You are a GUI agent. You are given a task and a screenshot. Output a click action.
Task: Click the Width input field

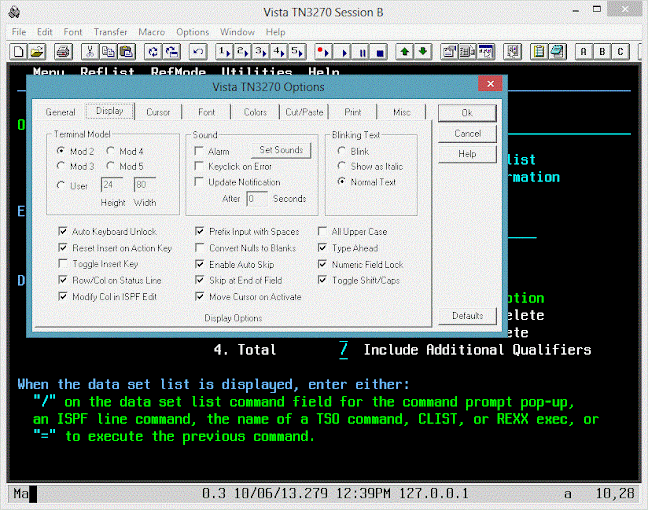145,185
